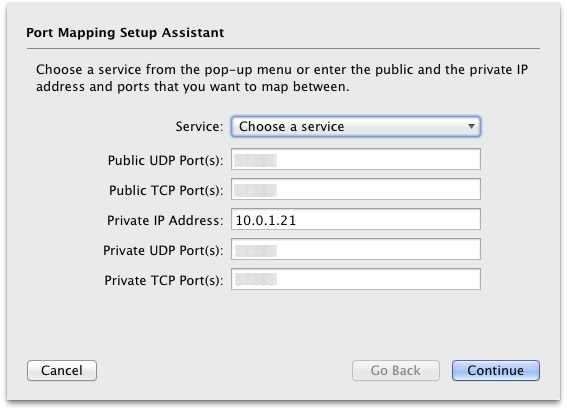Click the instruction paragraph about choosing a service
The height and width of the screenshot is (411, 567).
282,78
